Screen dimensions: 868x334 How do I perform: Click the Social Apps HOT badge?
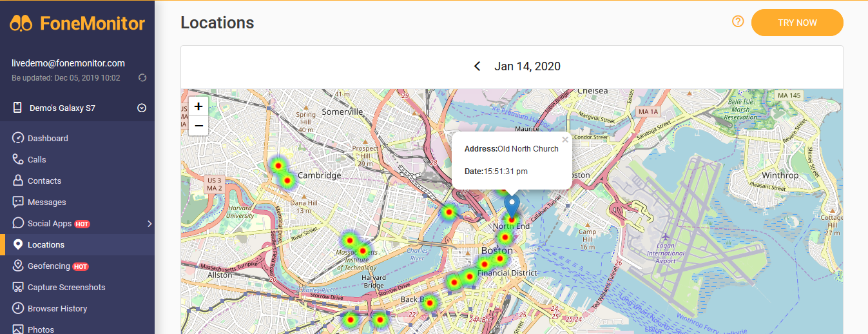tap(82, 224)
